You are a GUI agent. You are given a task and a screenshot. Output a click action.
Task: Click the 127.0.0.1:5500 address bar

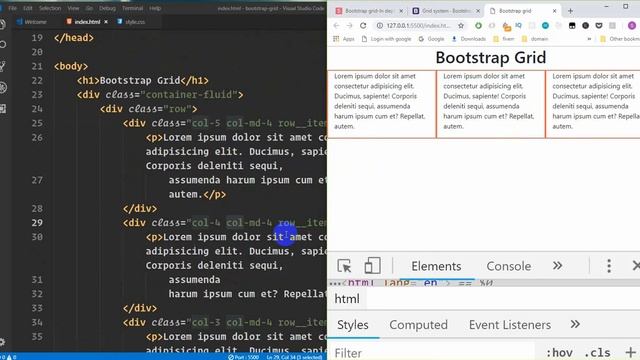pos(418,25)
